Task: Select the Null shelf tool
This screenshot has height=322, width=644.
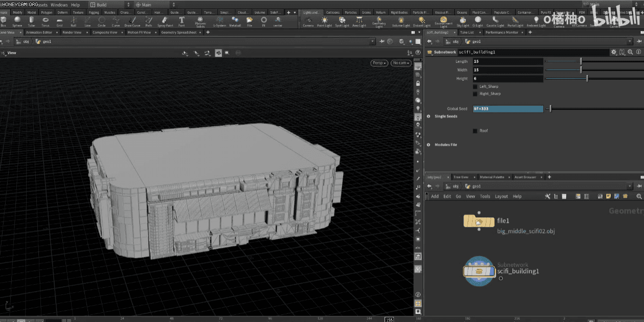Action: 73,21
